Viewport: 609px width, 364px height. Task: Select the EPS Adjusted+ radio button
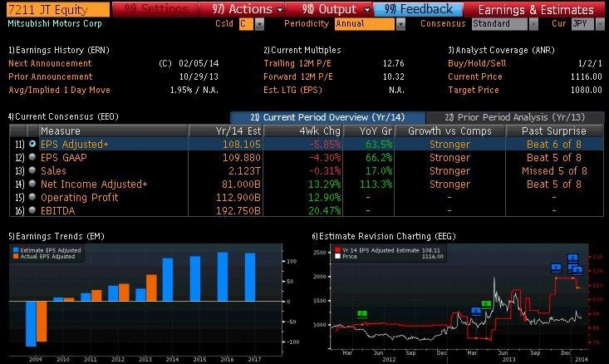[32, 144]
